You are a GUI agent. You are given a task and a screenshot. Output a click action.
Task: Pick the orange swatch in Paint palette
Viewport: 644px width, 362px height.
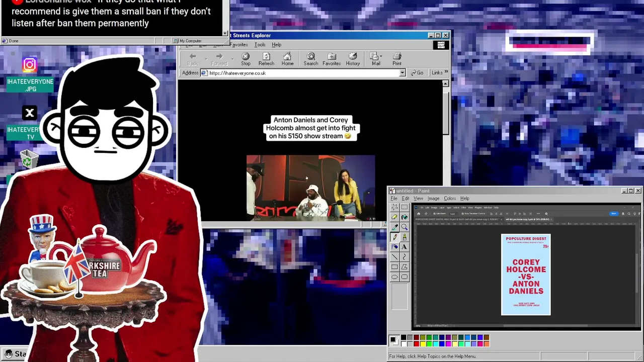(487, 344)
